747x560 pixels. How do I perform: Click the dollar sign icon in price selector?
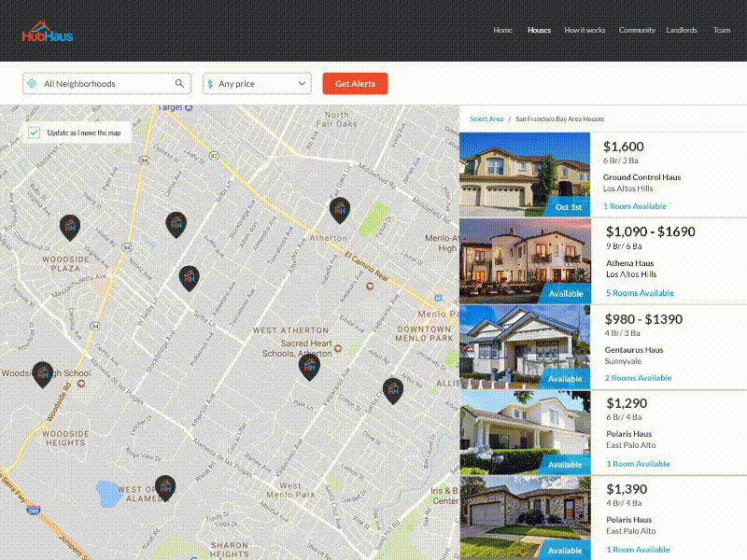point(210,84)
